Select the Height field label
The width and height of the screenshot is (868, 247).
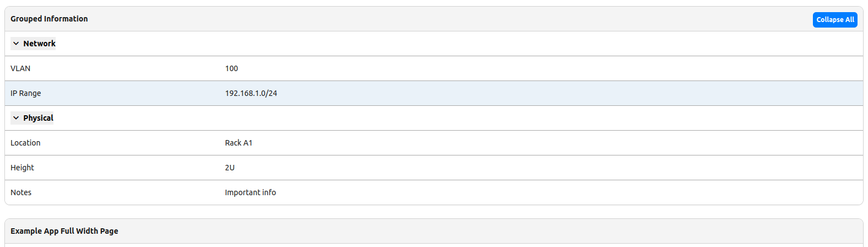22,168
